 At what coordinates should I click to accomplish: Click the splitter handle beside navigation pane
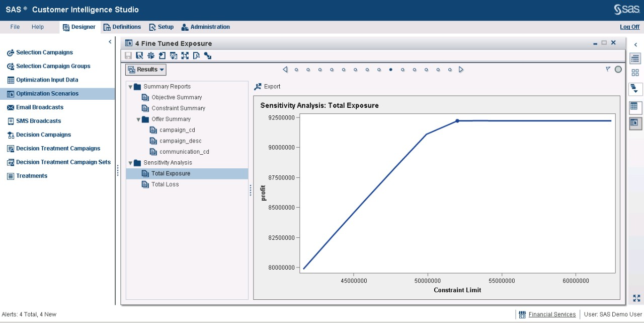(118, 171)
